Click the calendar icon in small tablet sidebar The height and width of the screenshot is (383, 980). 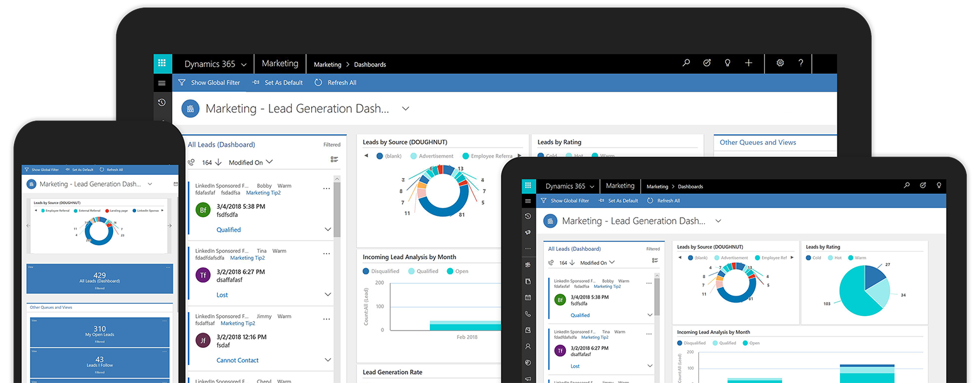[x=528, y=297]
